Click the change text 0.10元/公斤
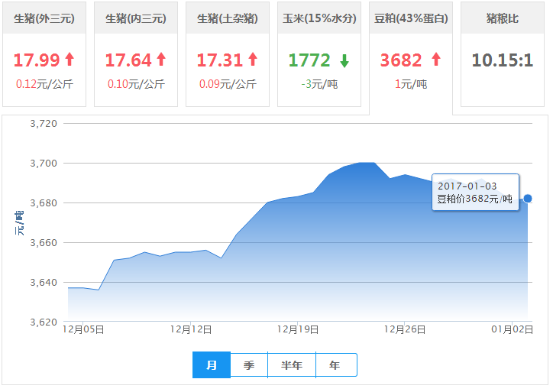The image size is (553, 392). pyautogui.click(x=136, y=84)
